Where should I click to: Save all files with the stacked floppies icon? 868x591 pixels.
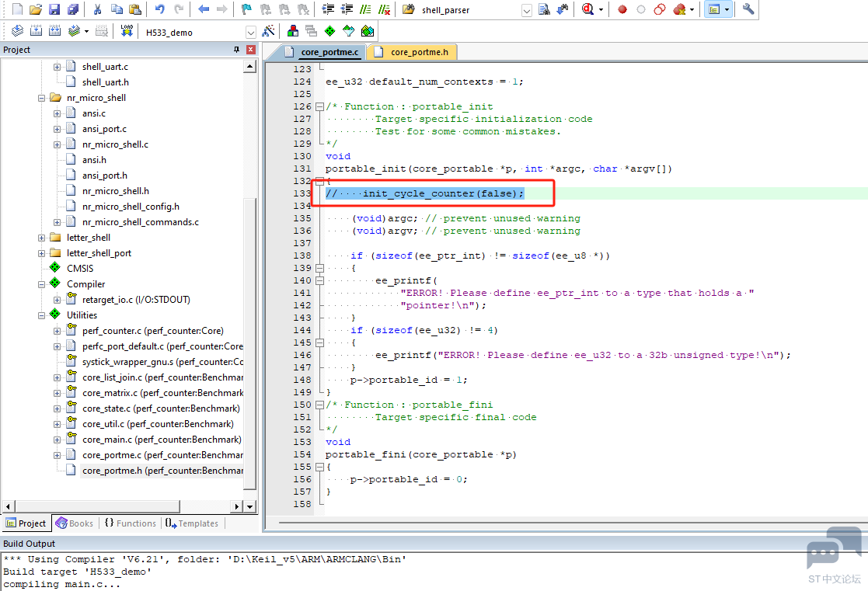73,9
